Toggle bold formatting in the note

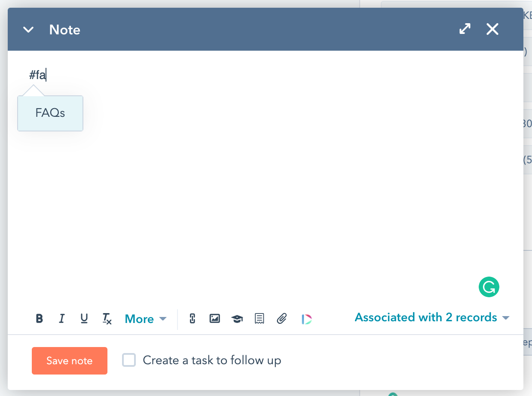pos(40,319)
